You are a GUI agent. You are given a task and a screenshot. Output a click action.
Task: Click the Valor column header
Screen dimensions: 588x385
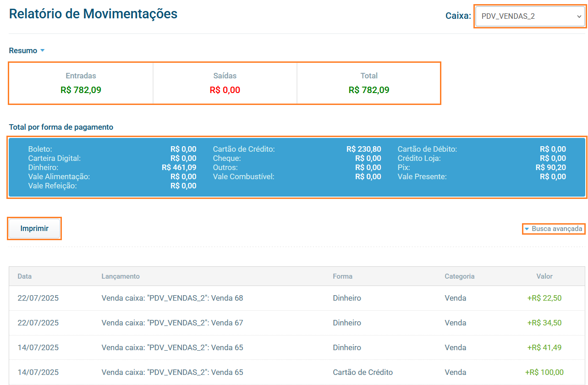pyautogui.click(x=544, y=276)
